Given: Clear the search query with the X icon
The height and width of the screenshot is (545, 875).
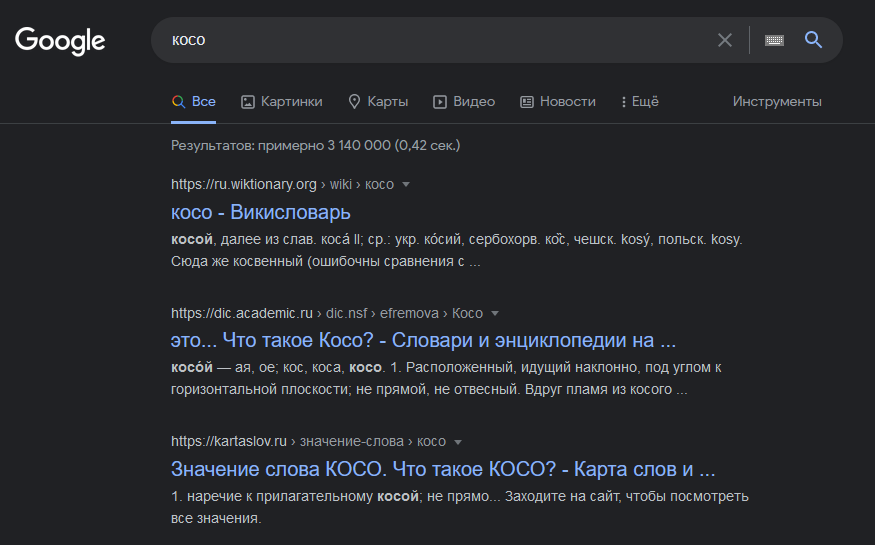Looking at the screenshot, I should coord(724,40).
